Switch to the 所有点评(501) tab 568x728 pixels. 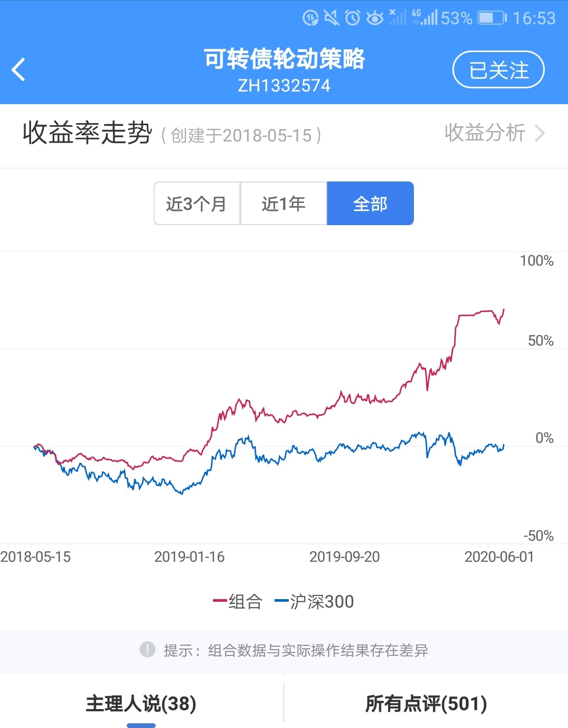pos(426,704)
